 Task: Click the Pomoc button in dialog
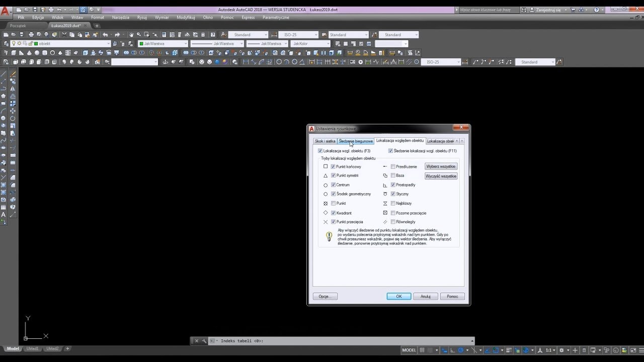pyautogui.click(x=452, y=296)
